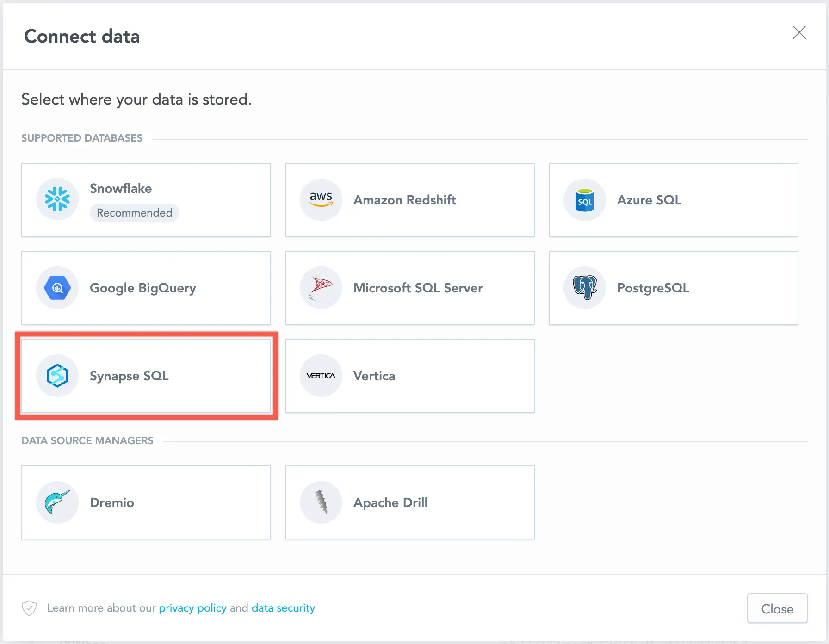829x644 pixels.
Task: Click the Close button
Action: [777, 608]
